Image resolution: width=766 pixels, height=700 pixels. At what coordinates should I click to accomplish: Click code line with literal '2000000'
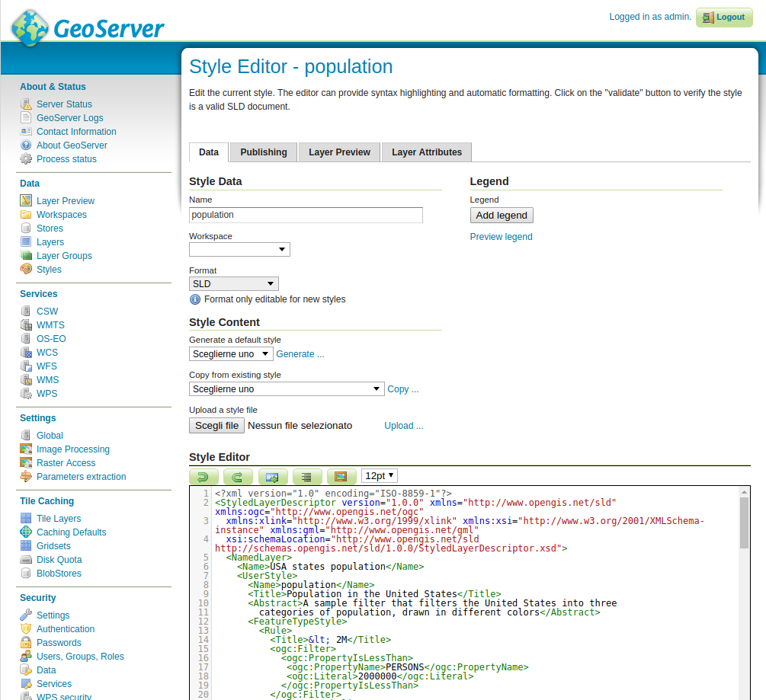pos(380,676)
